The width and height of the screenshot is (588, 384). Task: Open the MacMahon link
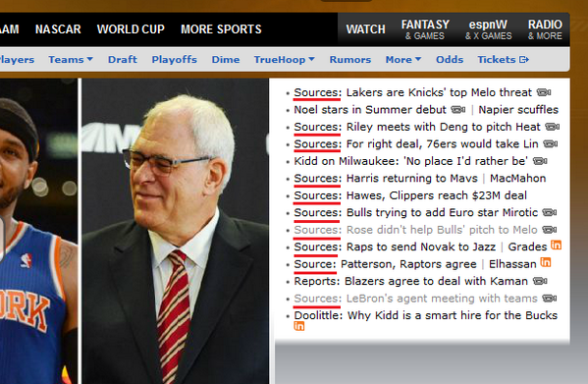point(518,178)
